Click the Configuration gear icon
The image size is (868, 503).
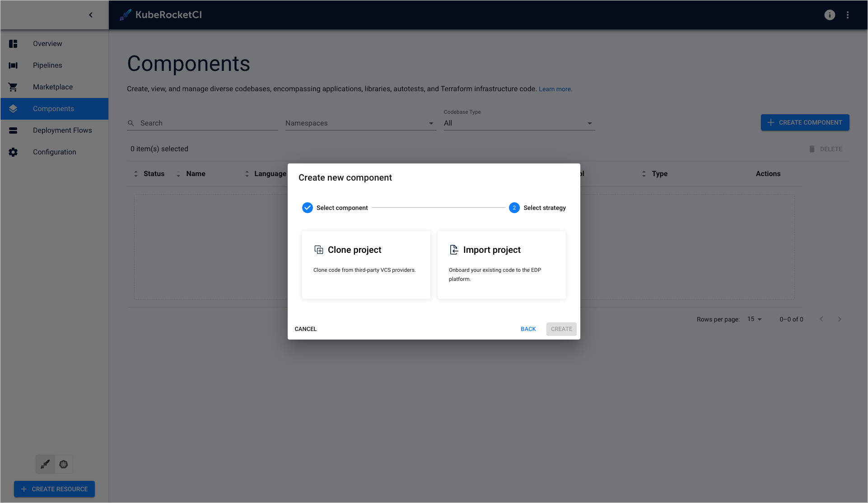point(13,152)
